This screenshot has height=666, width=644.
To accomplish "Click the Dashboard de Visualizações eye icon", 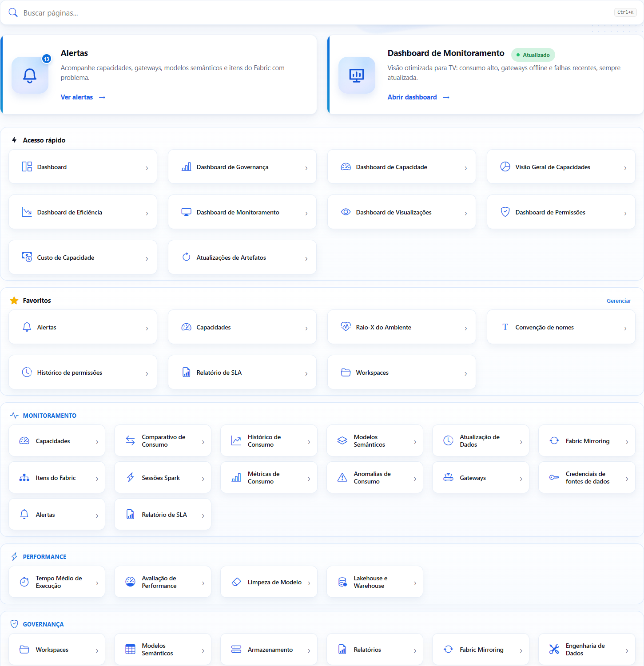I will (346, 212).
